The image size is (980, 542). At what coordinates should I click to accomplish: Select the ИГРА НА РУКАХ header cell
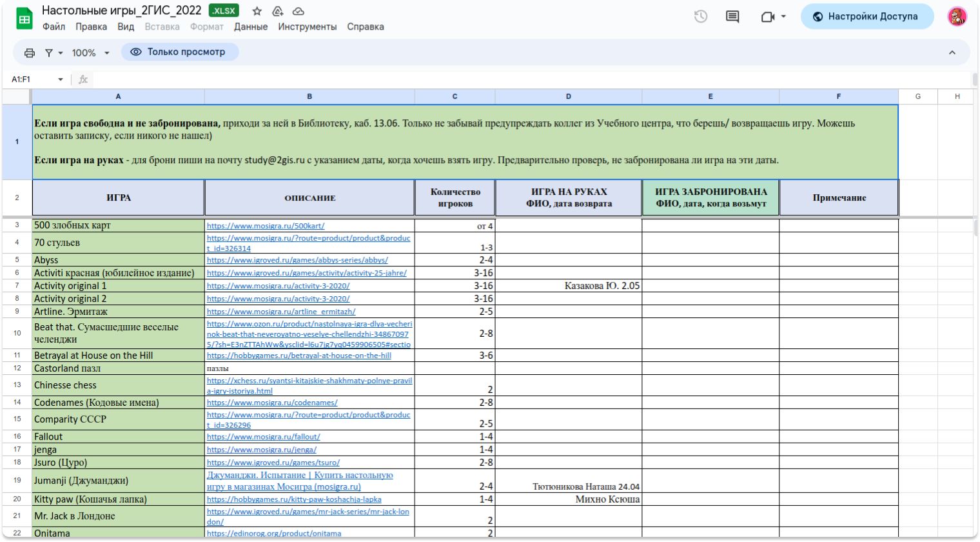click(x=569, y=197)
